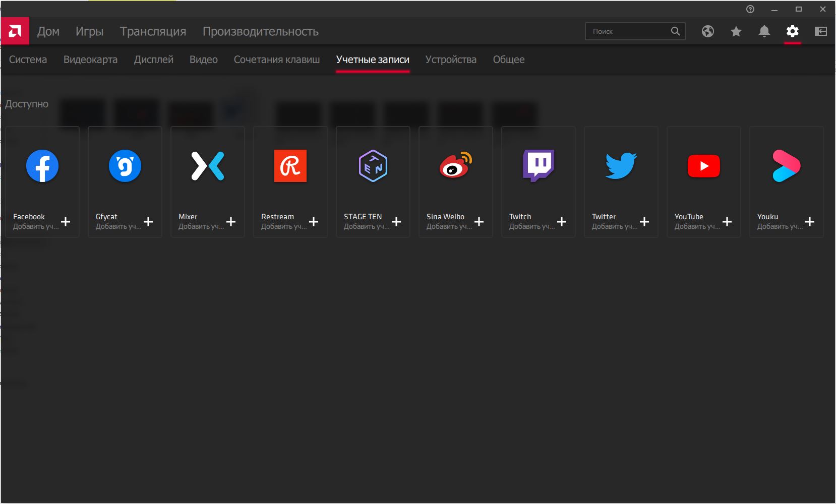The width and height of the screenshot is (836, 504).
Task: Select the Видеокарта settings tab
Action: 91,59
